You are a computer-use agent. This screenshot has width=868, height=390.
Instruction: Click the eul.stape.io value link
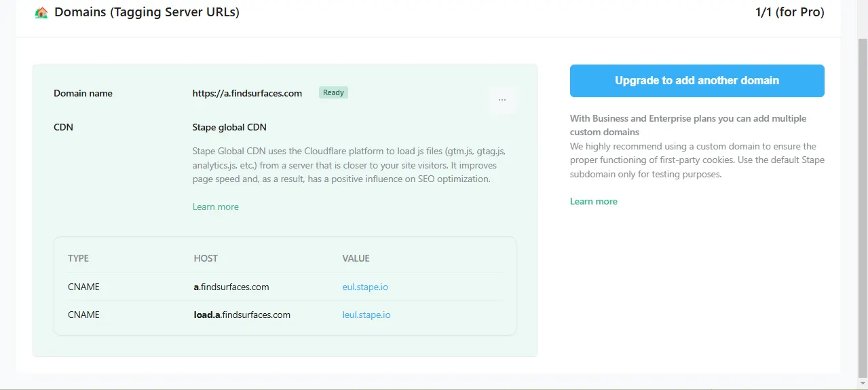[365, 287]
